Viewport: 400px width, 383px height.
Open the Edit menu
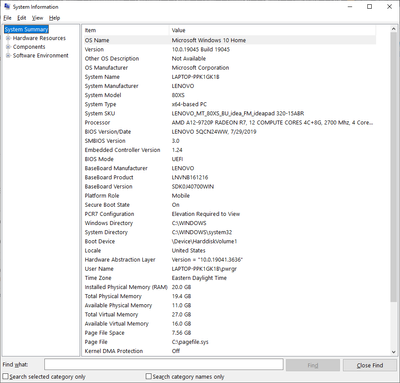[x=22, y=18]
